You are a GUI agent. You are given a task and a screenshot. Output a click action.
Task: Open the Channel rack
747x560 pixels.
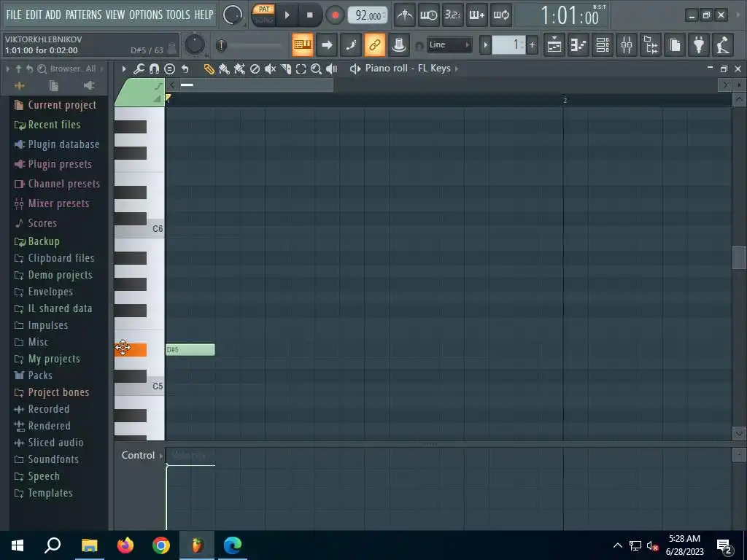coord(603,44)
